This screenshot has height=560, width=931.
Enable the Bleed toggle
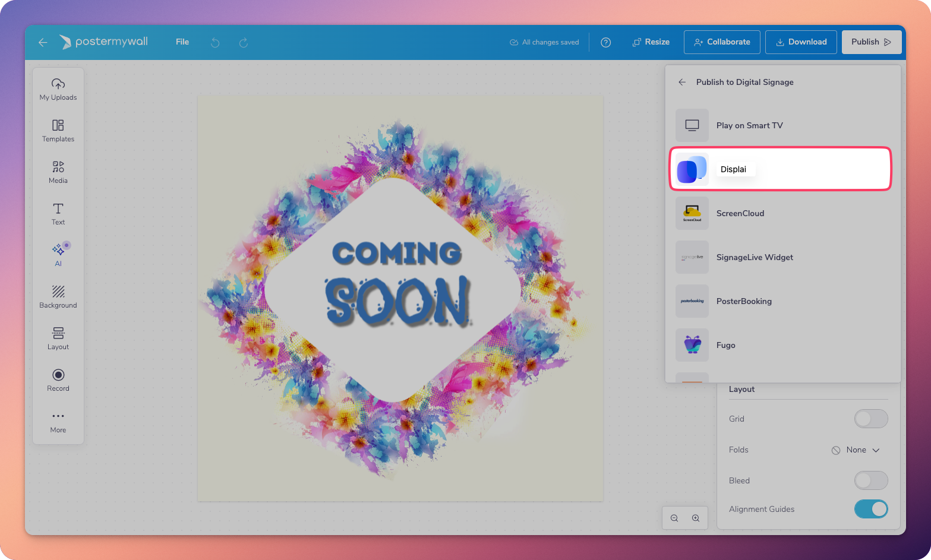coord(871,480)
